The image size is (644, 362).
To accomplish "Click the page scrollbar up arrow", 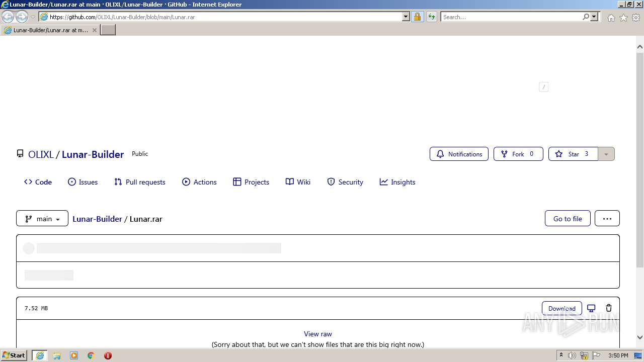I will pos(640,47).
